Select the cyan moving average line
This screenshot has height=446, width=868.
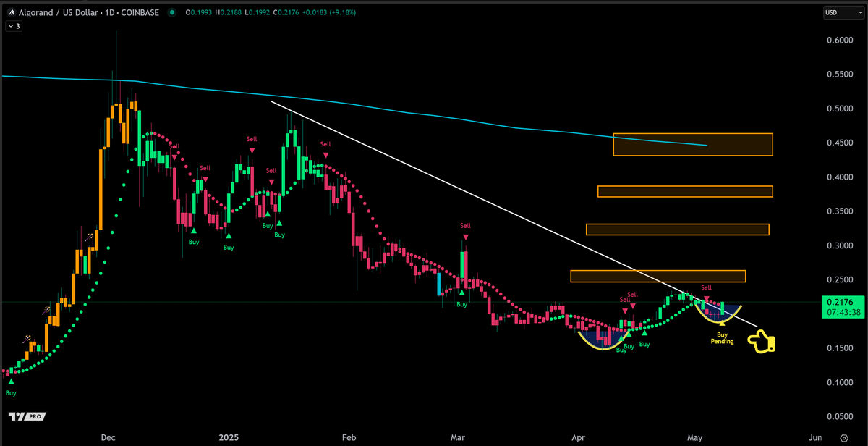tap(362, 106)
